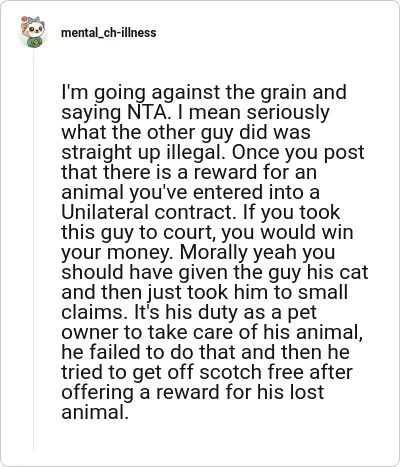Click the phrase "your money" in comment
This screenshot has height=467, width=400.
119,252
